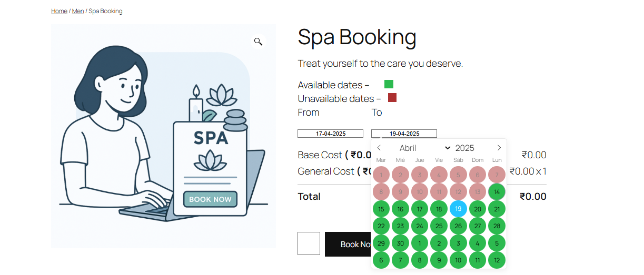Click the magnifier zoom icon on image
This screenshot has width=644, height=275.
258,42
